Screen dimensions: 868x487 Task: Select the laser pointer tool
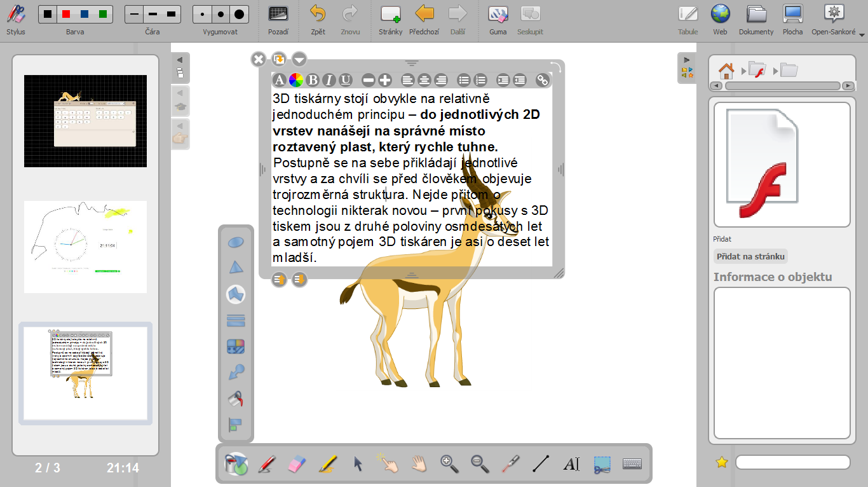(x=510, y=464)
